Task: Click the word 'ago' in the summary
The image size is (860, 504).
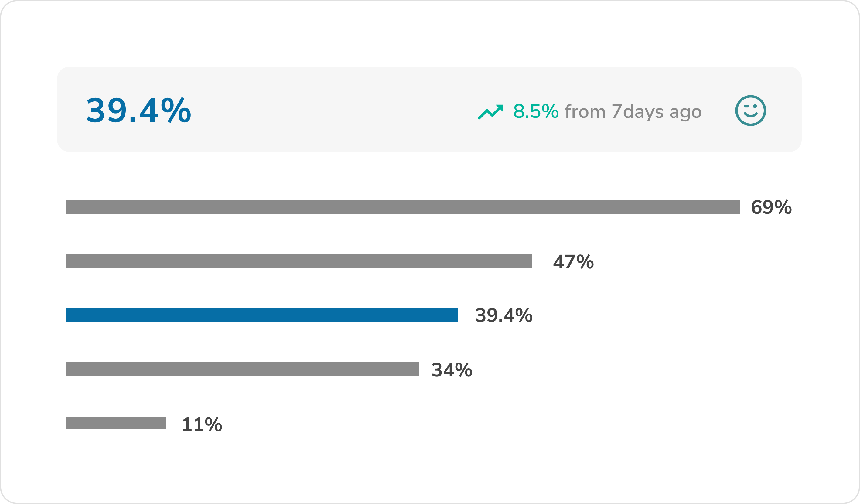Action: click(685, 113)
